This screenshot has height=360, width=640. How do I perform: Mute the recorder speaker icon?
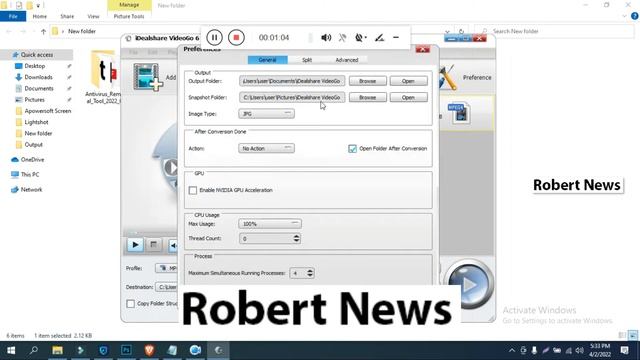click(x=326, y=38)
